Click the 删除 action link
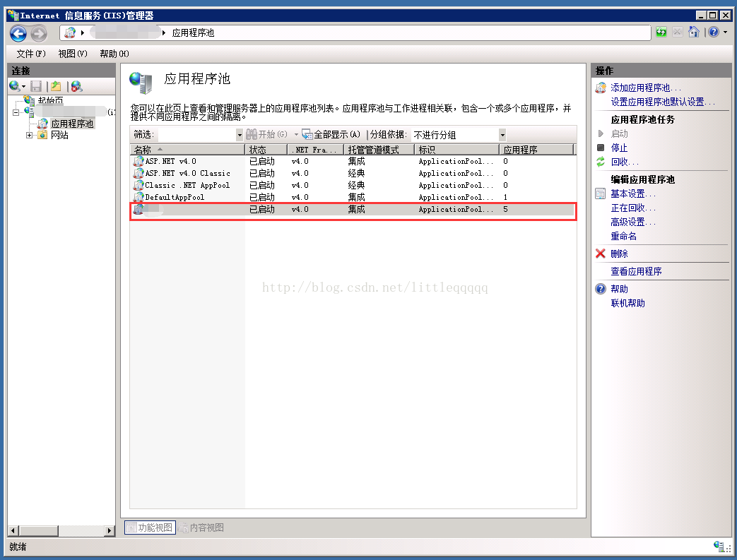The width and height of the screenshot is (737, 560). pos(619,254)
